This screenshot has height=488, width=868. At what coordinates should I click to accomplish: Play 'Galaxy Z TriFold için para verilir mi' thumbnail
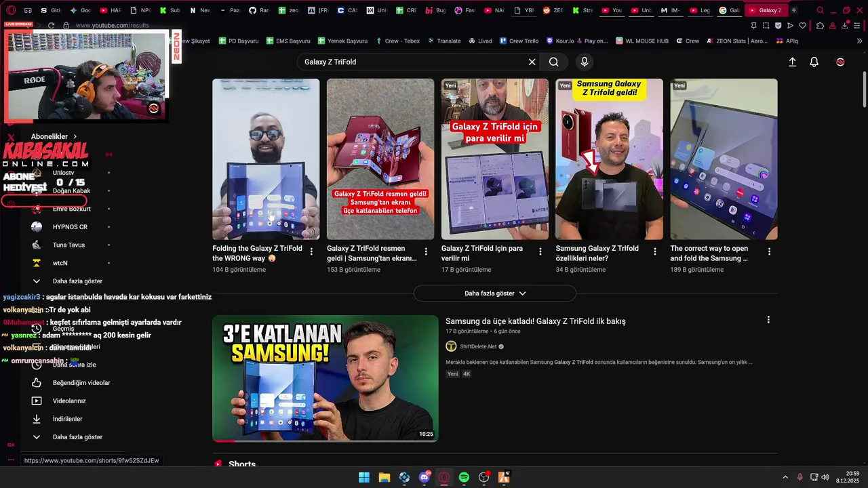tap(495, 159)
